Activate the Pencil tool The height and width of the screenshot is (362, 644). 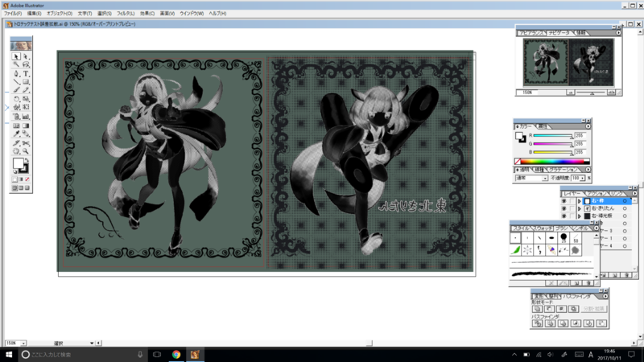point(26,90)
